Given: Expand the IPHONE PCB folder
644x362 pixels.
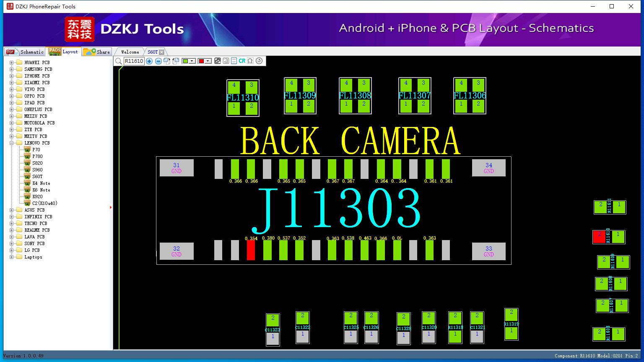Looking at the screenshot, I should [x=12, y=76].
